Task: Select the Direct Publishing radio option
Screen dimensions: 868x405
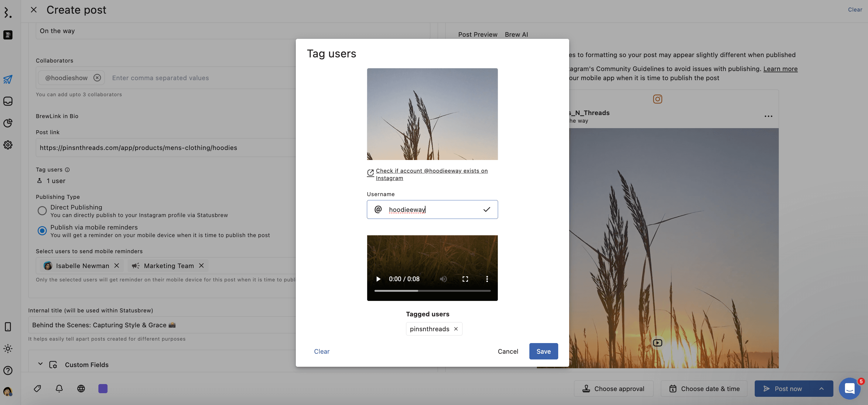Action: (42, 211)
